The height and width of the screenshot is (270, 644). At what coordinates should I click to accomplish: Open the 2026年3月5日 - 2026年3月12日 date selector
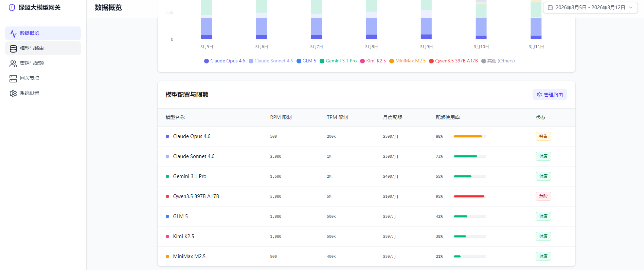click(590, 7)
